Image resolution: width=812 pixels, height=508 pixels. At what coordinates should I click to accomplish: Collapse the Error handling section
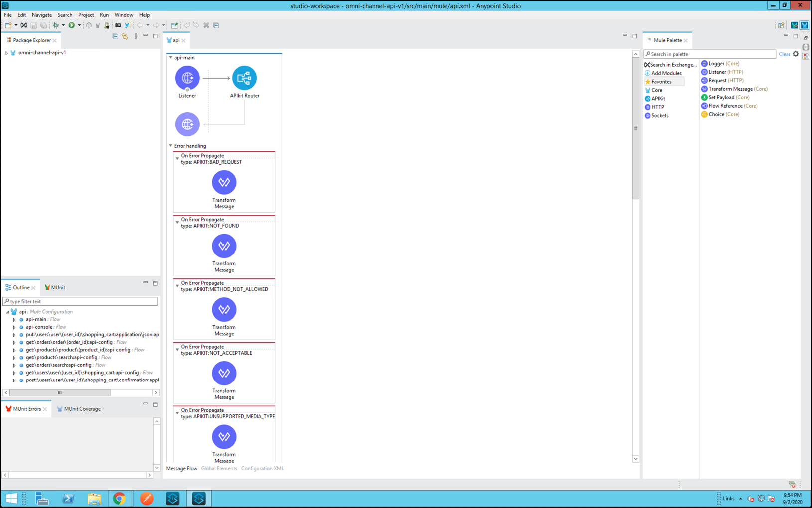171,146
